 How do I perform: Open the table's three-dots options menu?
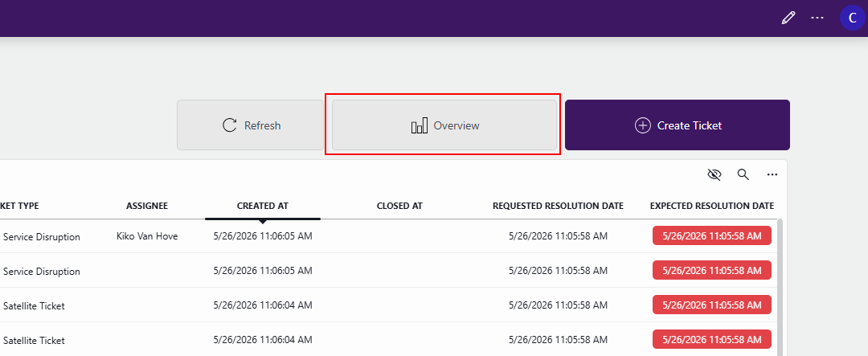772,175
